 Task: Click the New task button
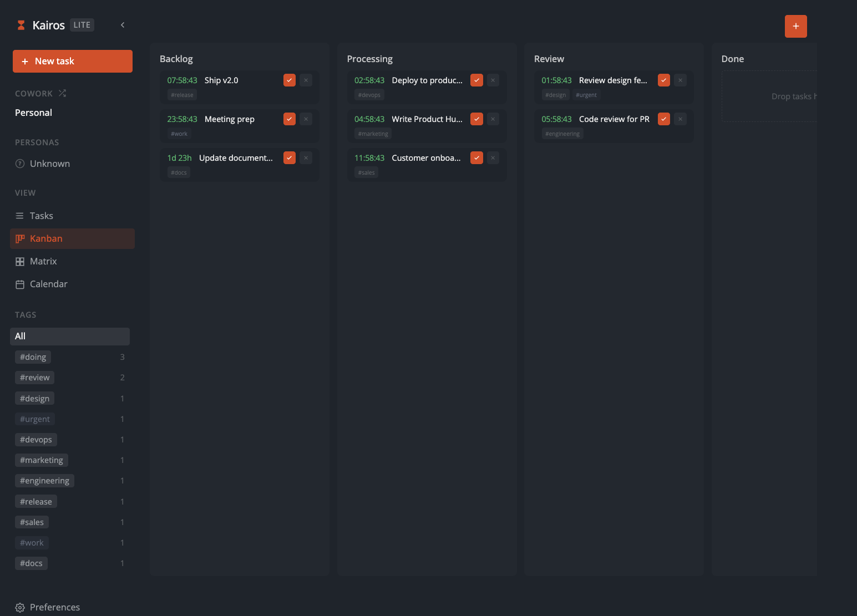72,61
